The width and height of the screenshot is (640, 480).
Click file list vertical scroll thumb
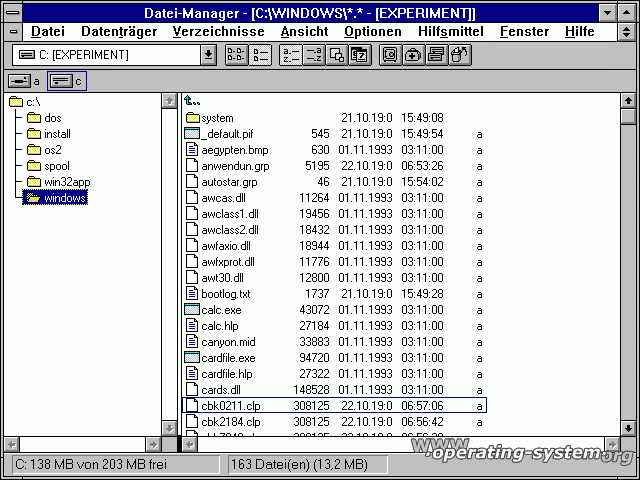(628, 116)
